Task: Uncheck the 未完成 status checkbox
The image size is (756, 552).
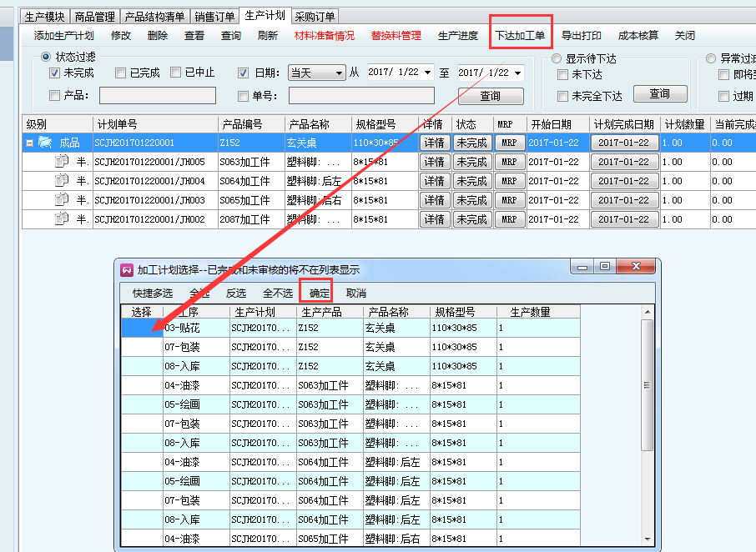Action: click(x=55, y=73)
